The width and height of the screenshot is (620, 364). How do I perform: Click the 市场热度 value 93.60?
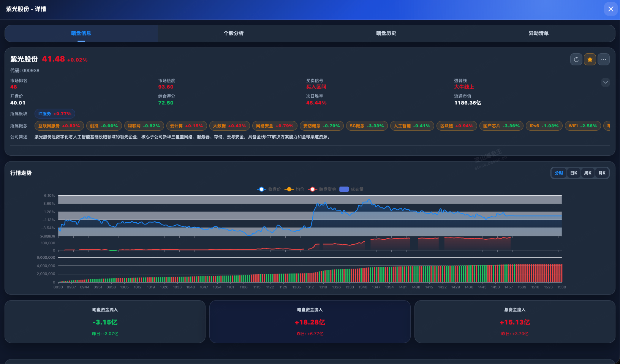point(166,87)
